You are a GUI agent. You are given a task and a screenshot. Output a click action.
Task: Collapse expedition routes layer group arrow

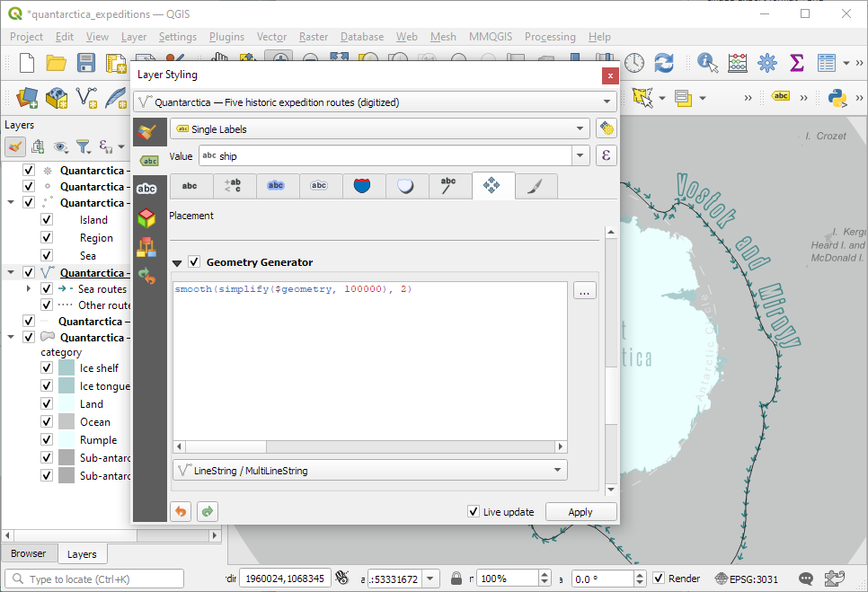click(11, 272)
